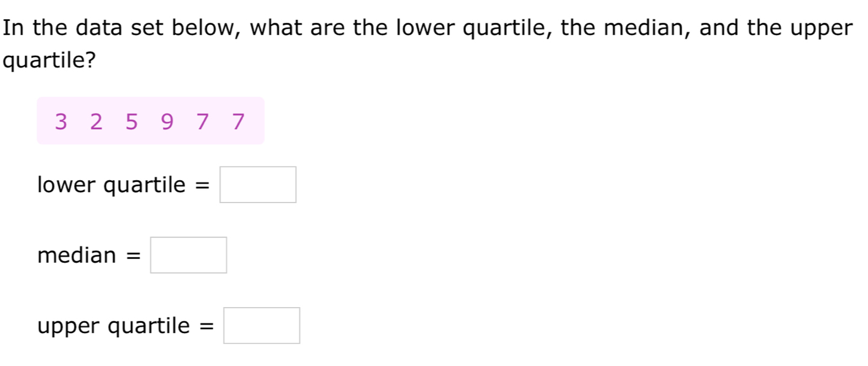Click the number 2 in data set
Image resolution: width=868 pixels, height=366 pixels.
96,122
